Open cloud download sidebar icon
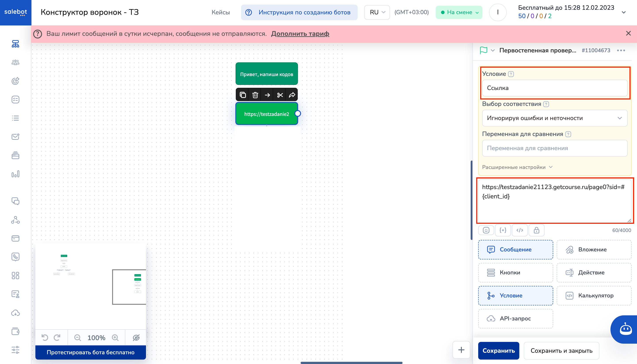Viewport: 637px width, 364px height. (x=15, y=313)
